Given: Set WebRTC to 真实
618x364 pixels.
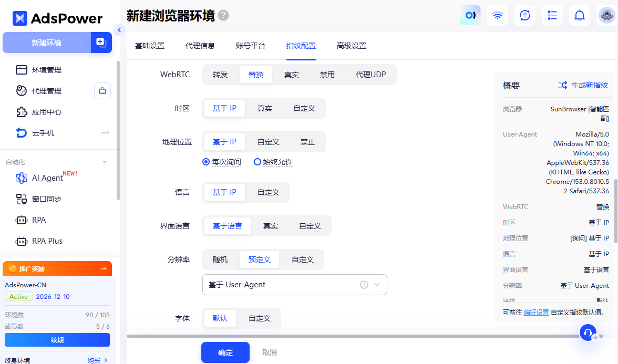Looking at the screenshot, I should 292,75.
